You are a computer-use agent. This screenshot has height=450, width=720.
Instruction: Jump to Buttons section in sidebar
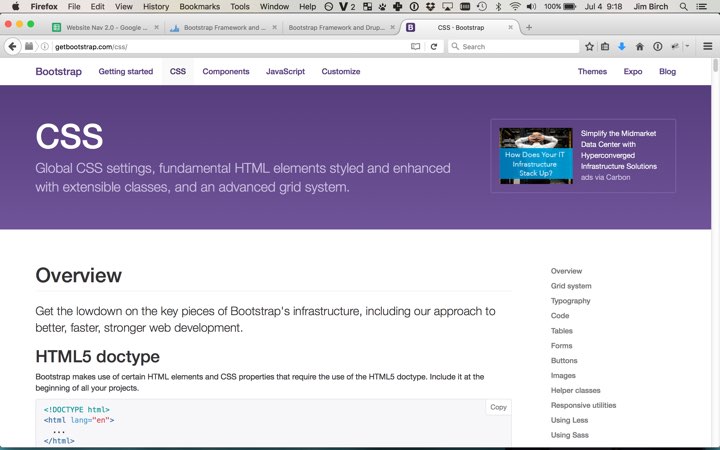coord(564,360)
